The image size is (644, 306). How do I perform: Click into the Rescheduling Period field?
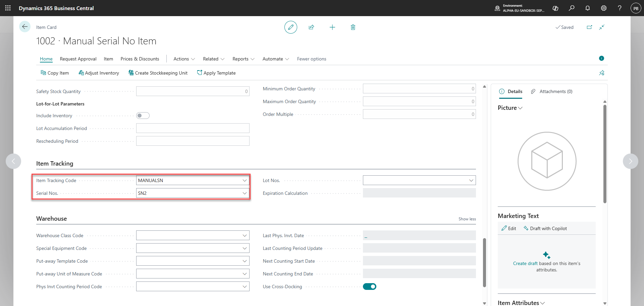(x=193, y=141)
